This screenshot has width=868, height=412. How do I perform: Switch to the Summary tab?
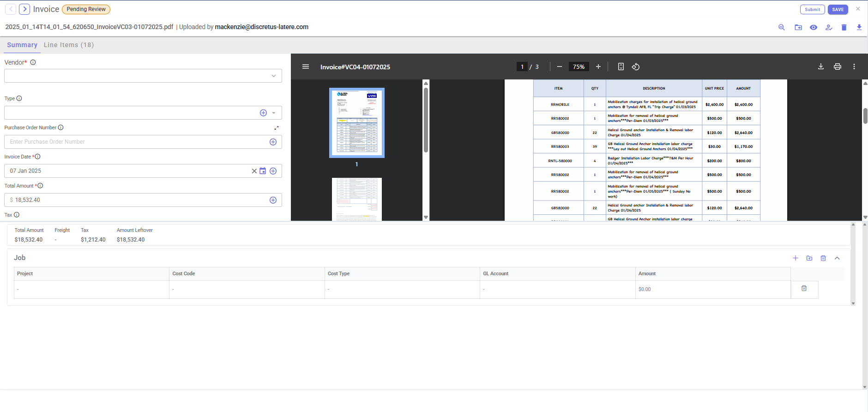pos(22,45)
